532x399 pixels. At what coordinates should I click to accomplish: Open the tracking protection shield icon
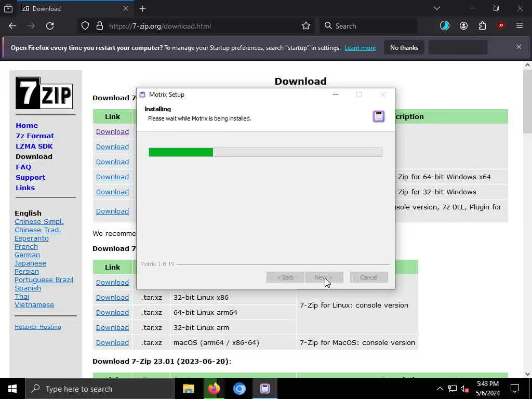coord(85,26)
